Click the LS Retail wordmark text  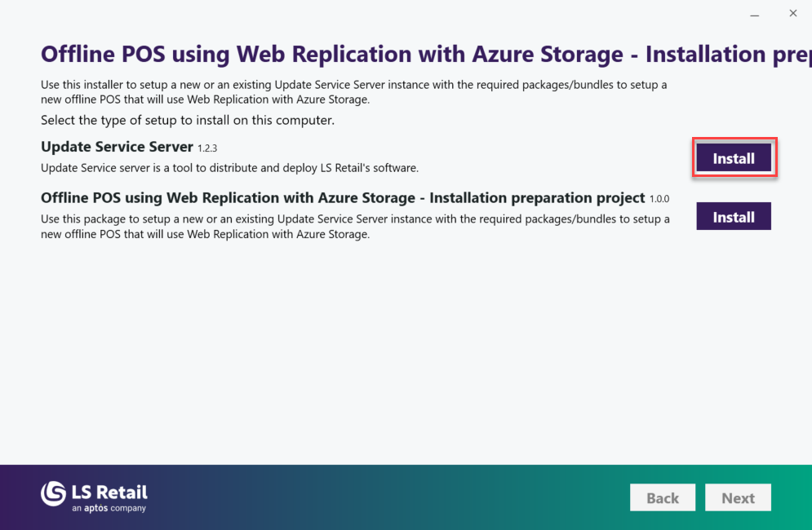pyautogui.click(x=109, y=492)
